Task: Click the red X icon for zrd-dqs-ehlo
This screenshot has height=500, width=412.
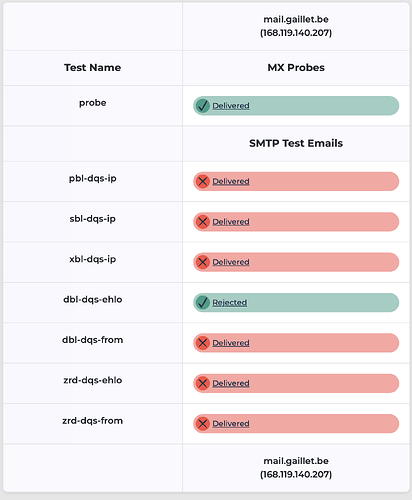Action: pos(202,383)
